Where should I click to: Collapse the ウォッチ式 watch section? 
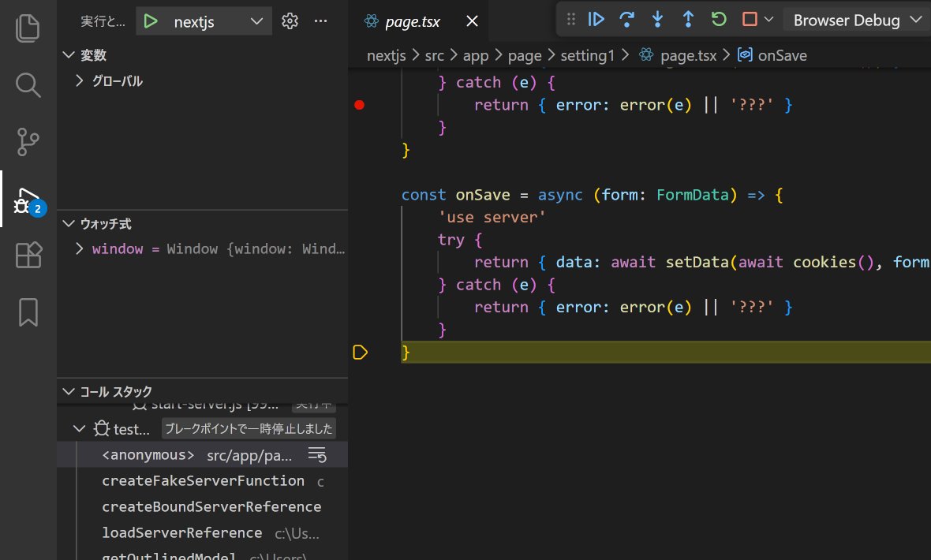pyautogui.click(x=69, y=223)
